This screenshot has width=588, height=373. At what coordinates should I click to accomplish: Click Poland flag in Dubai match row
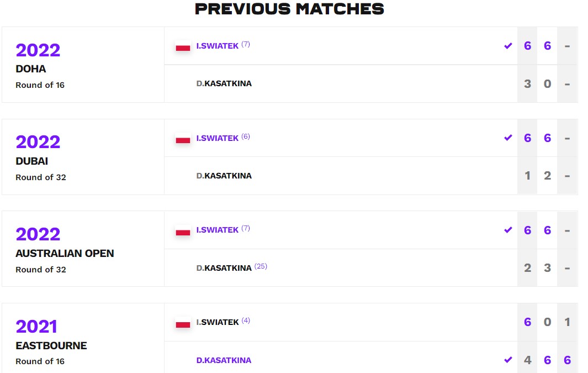[x=183, y=140]
